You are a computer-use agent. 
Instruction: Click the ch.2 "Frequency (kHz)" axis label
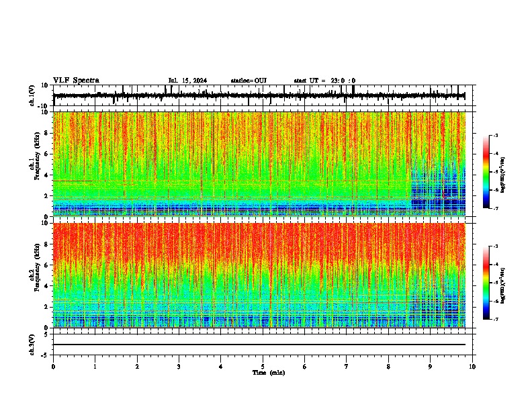38,267
